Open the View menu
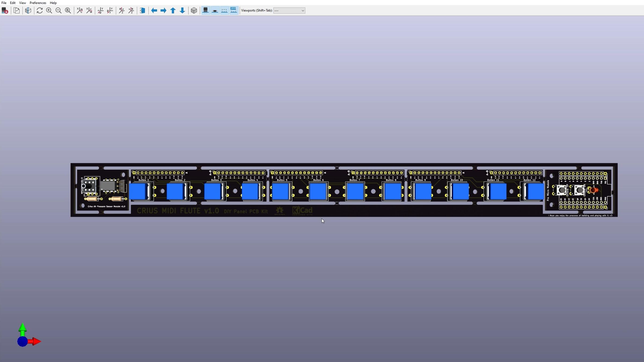Viewport: 644px width, 362px height. tap(22, 3)
